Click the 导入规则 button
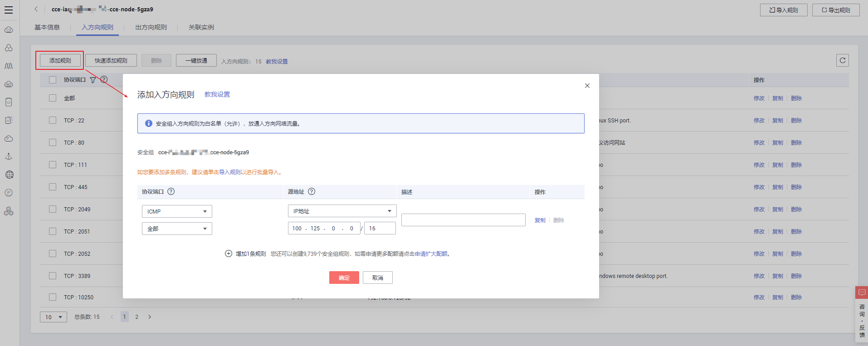This screenshot has height=346, width=868. (x=784, y=10)
